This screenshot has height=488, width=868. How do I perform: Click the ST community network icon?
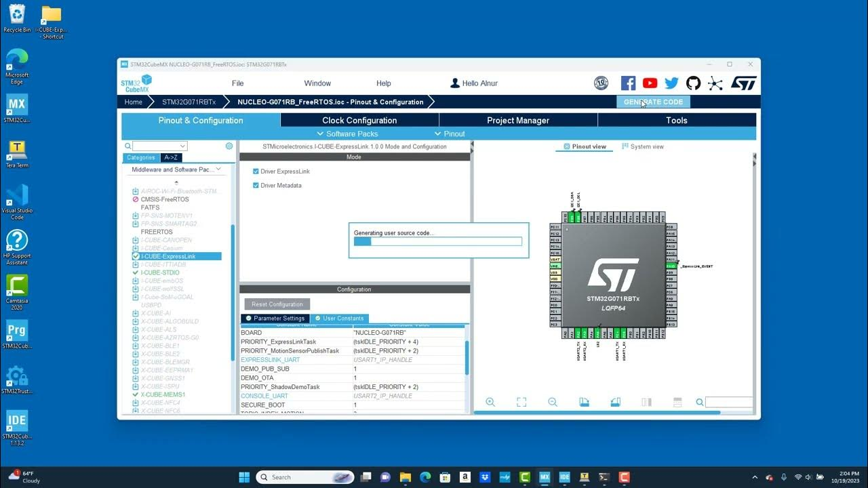[715, 83]
